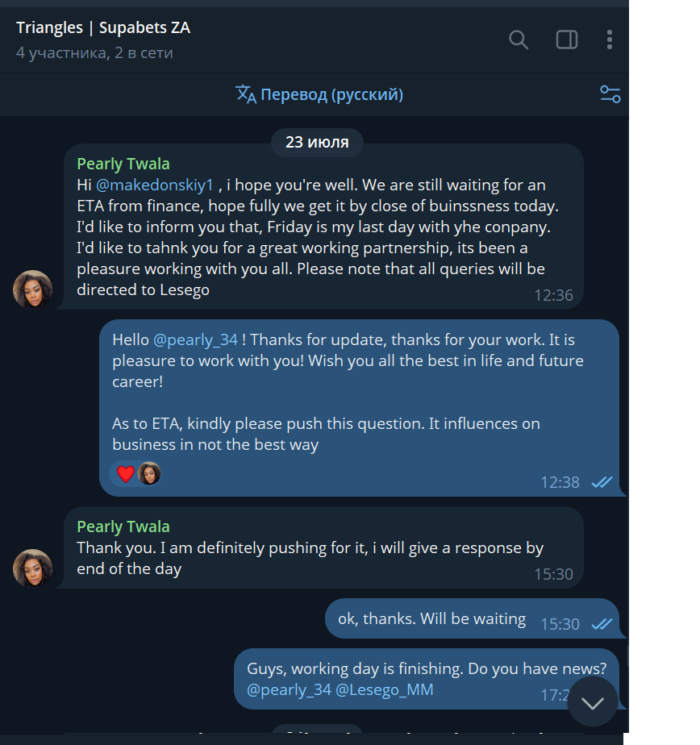Click Перевод (русский) translate bar
This screenshot has height=745, width=700.
click(x=331, y=94)
